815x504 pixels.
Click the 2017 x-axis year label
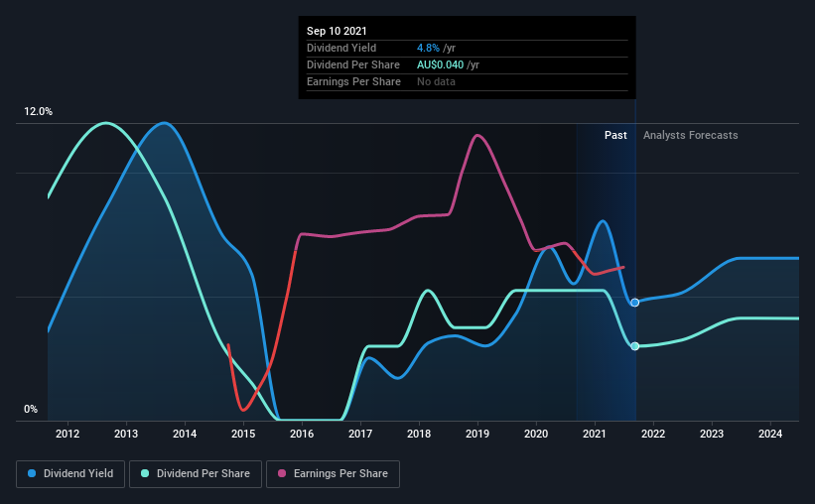tap(360, 434)
